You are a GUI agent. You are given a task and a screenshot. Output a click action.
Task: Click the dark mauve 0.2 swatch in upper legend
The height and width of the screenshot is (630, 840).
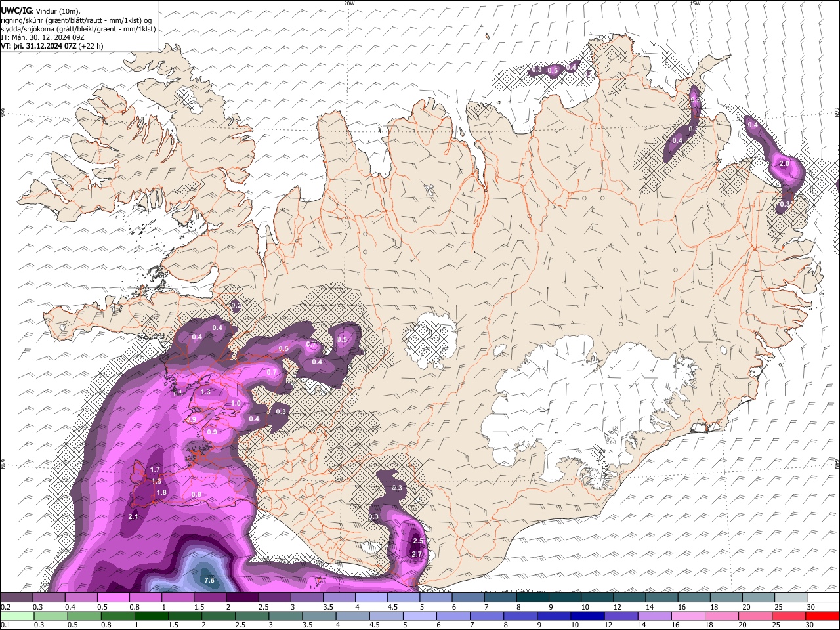[x=16, y=598]
